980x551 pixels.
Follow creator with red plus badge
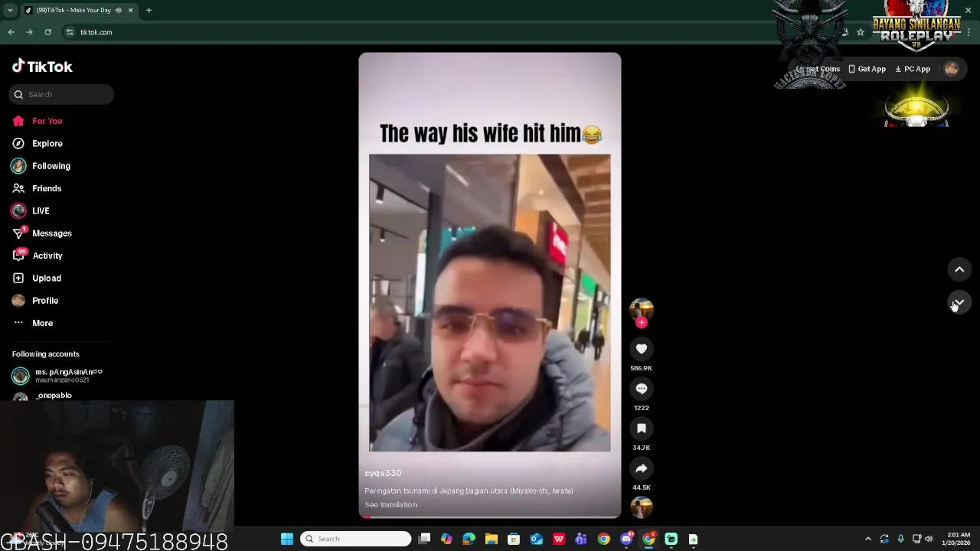point(642,323)
